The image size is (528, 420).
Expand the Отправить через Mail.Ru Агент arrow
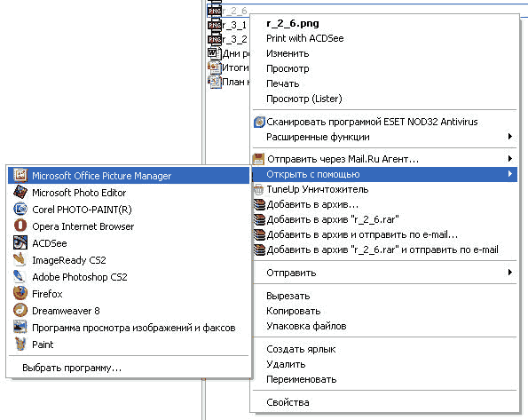tap(510, 158)
